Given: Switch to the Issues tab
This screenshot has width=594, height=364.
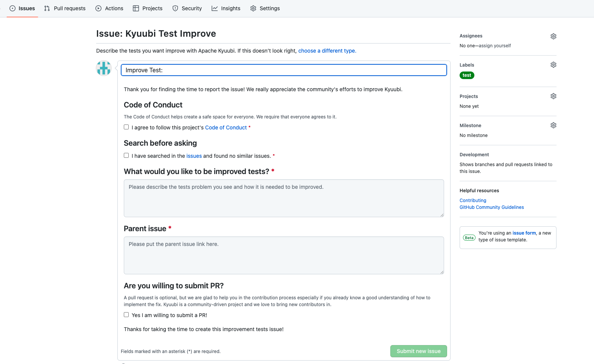Looking at the screenshot, I should pos(22,8).
